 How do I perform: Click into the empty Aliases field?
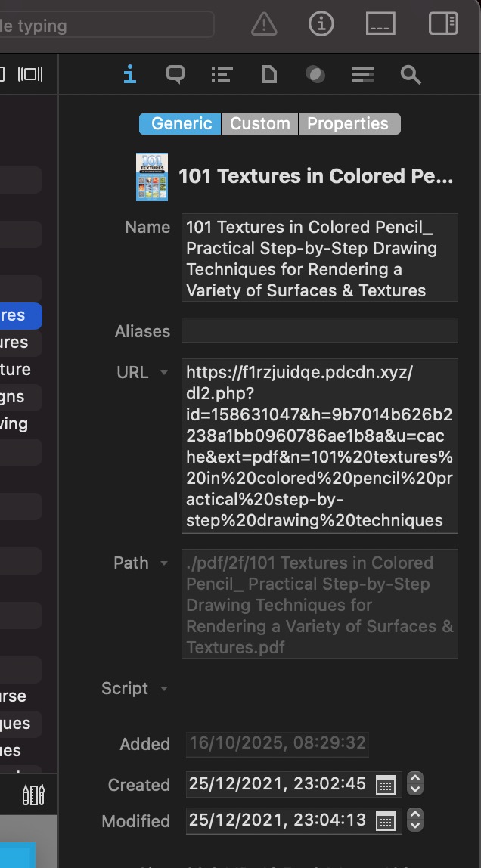tap(319, 331)
